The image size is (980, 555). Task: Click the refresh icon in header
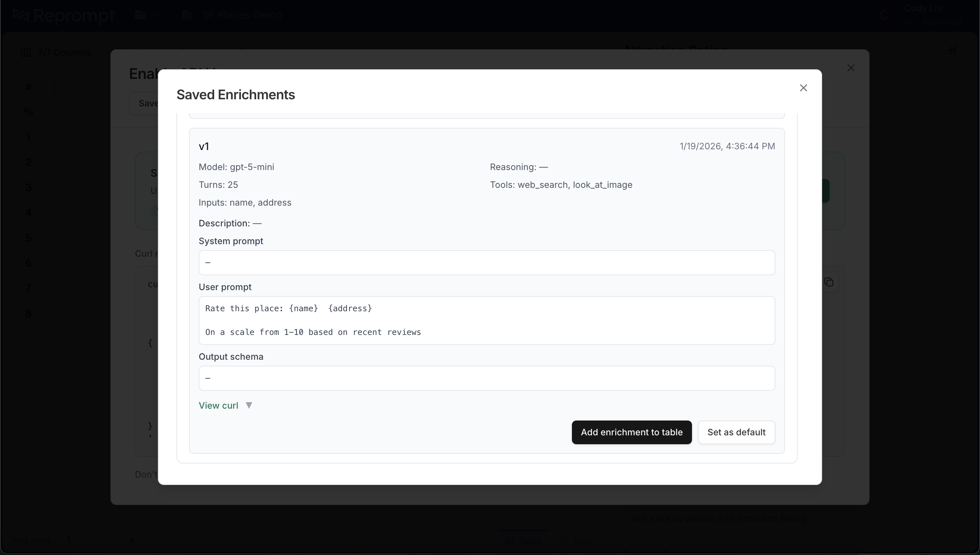pyautogui.click(x=883, y=15)
